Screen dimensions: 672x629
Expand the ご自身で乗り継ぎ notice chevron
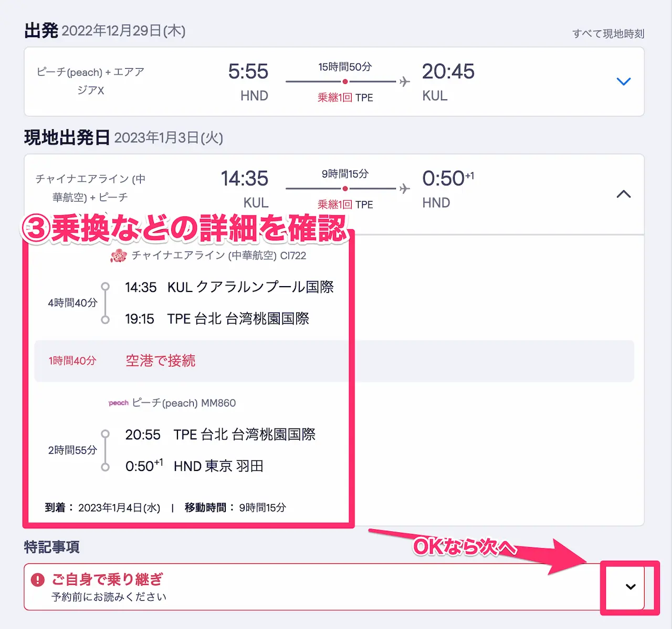(631, 586)
